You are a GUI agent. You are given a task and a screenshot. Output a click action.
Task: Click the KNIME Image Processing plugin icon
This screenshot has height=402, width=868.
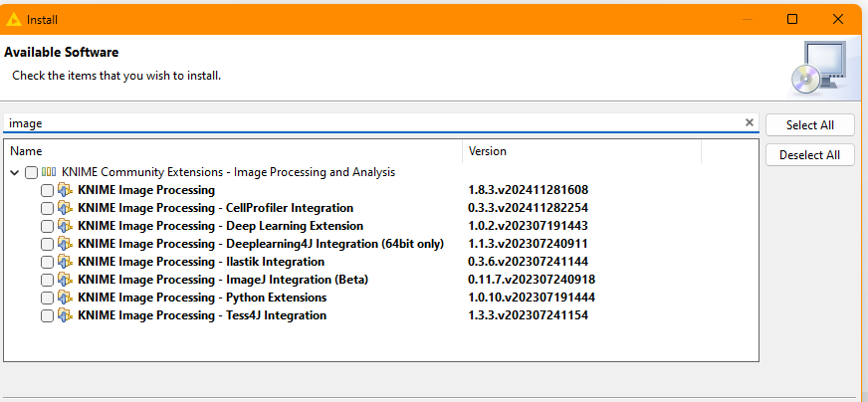[66, 190]
